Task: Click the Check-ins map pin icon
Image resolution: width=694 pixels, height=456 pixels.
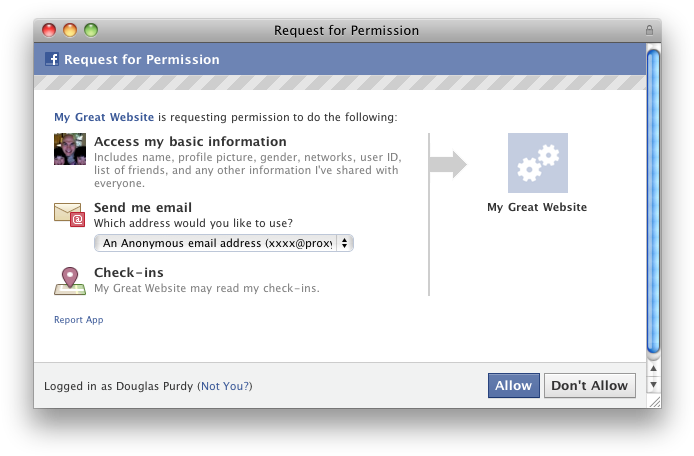Action: click(x=70, y=280)
